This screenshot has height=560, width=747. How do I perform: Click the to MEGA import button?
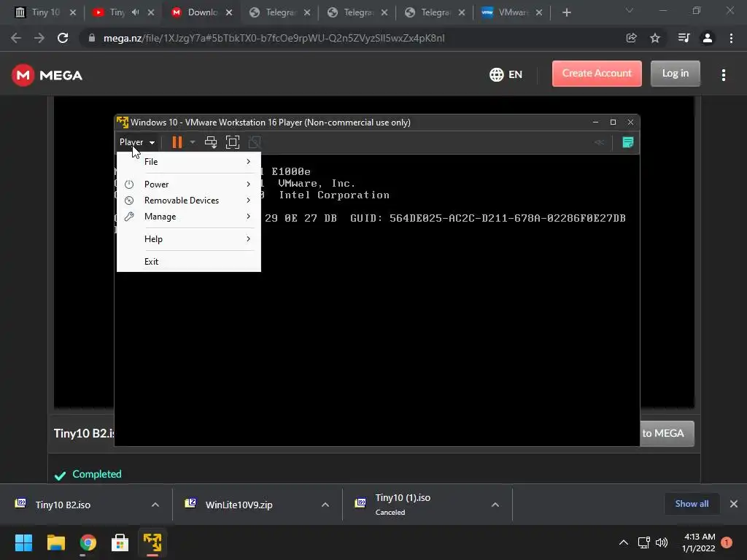667,433
